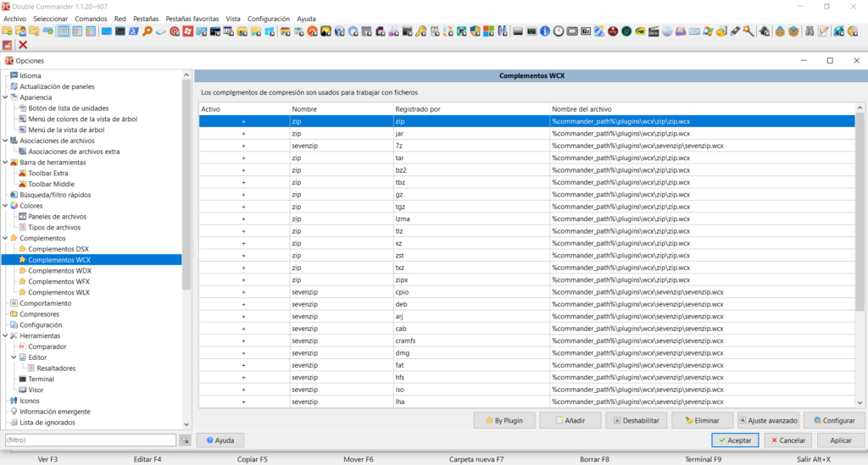Select the Idioma tree item
The width and height of the screenshot is (868, 465).
pos(31,75)
